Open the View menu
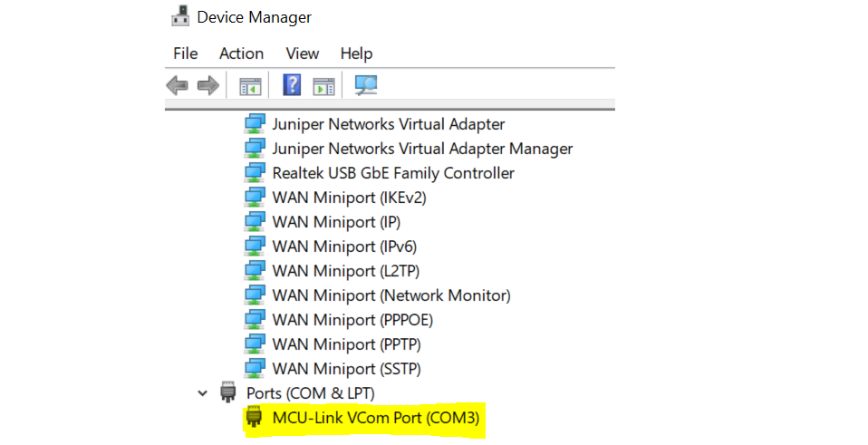Screen dimensions: 868x445 [x=302, y=53]
